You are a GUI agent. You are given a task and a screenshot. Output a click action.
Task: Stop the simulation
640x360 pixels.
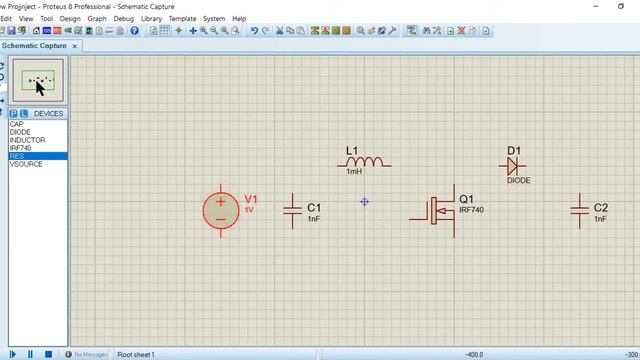coord(49,354)
